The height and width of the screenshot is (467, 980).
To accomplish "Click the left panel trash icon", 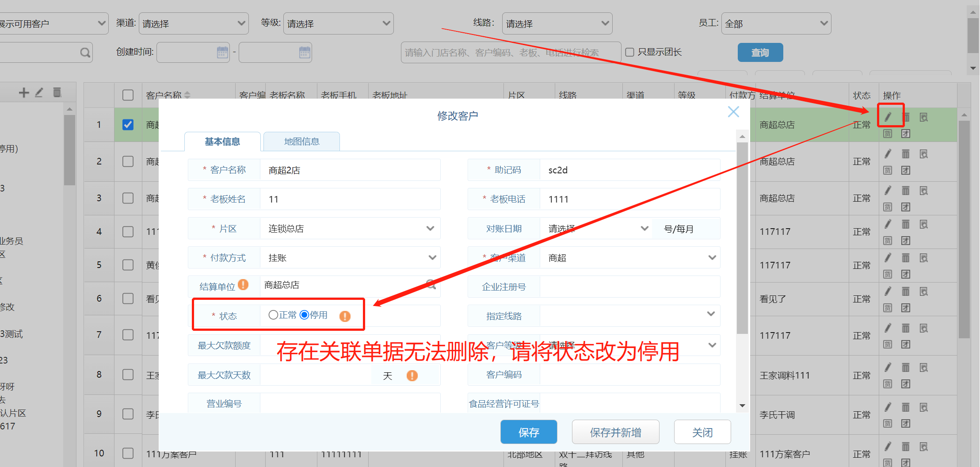I will coord(57,92).
